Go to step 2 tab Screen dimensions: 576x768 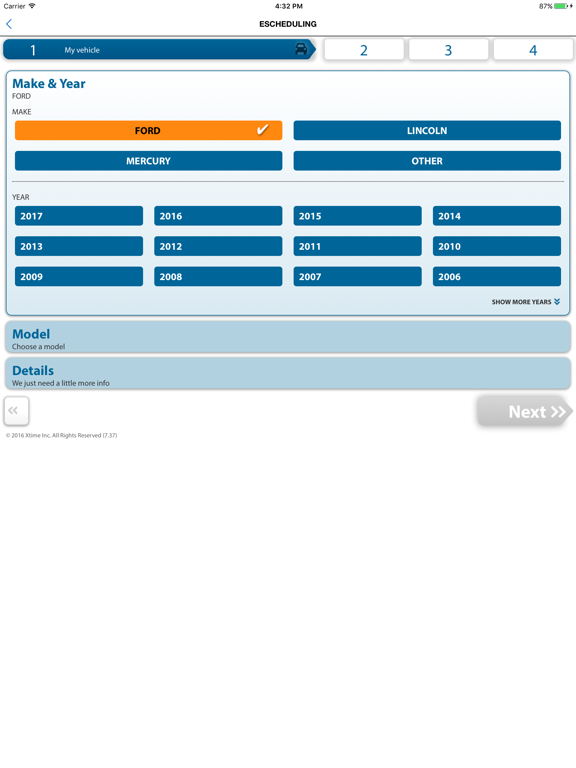coord(364,49)
